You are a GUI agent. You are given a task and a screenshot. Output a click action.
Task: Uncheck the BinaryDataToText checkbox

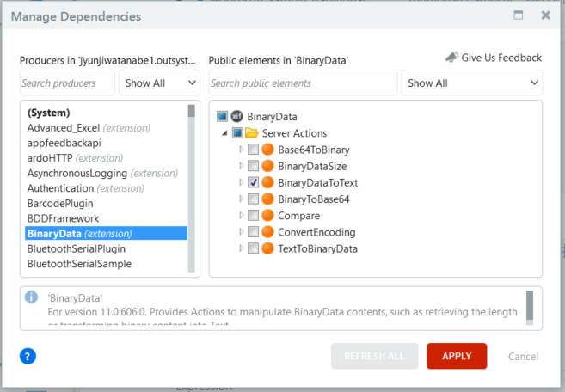[253, 183]
